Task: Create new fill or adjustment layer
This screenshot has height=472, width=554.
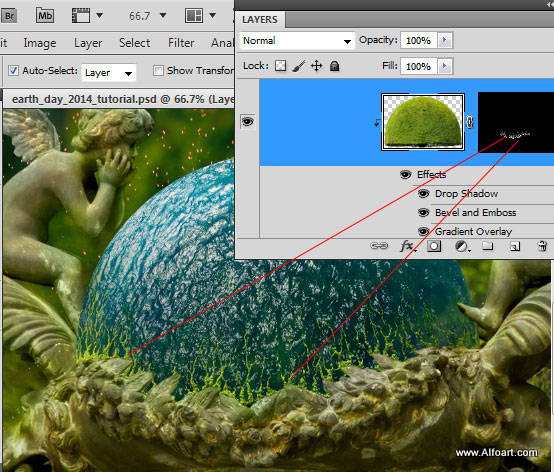Action: pos(462,246)
